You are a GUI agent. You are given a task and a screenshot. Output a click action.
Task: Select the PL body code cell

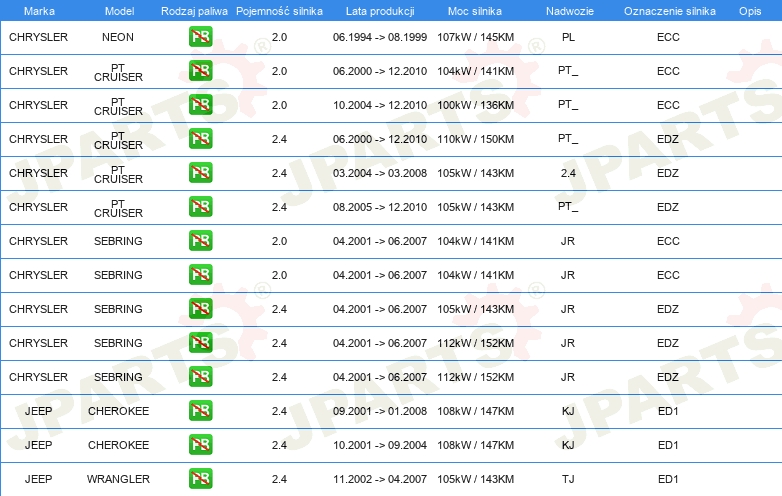tap(568, 37)
